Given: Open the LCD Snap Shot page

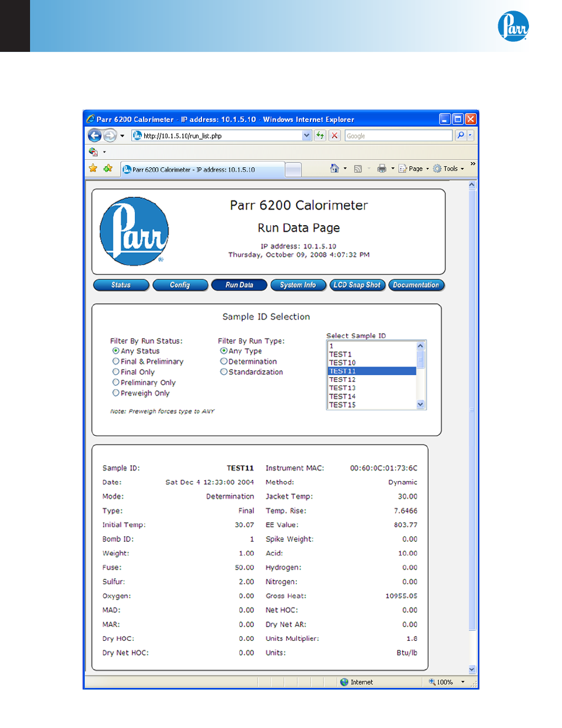Looking at the screenshot, I should 357,285.
